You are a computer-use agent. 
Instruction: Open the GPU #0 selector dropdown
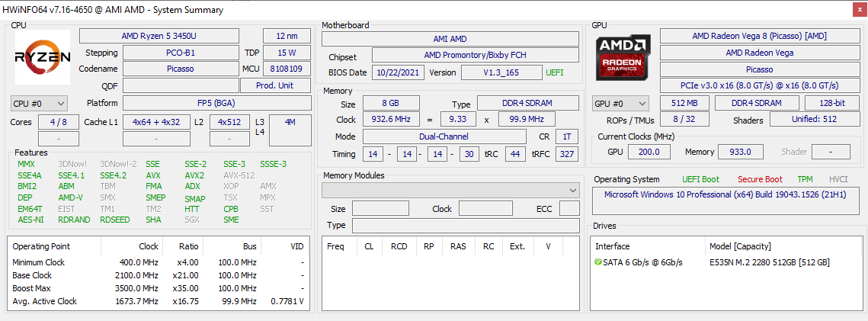click(620, 104)
